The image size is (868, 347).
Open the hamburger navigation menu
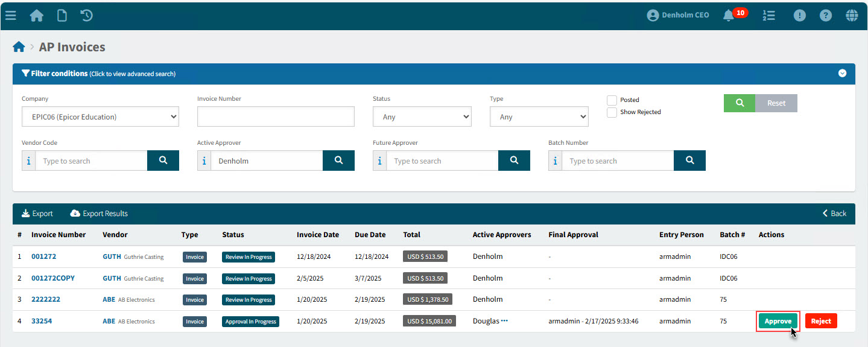coord(10,16)
